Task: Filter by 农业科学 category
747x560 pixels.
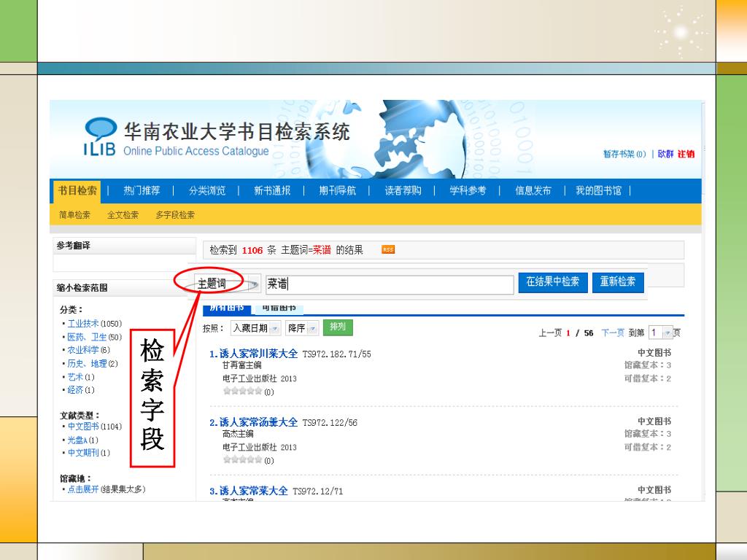Action: coord(83,350)
